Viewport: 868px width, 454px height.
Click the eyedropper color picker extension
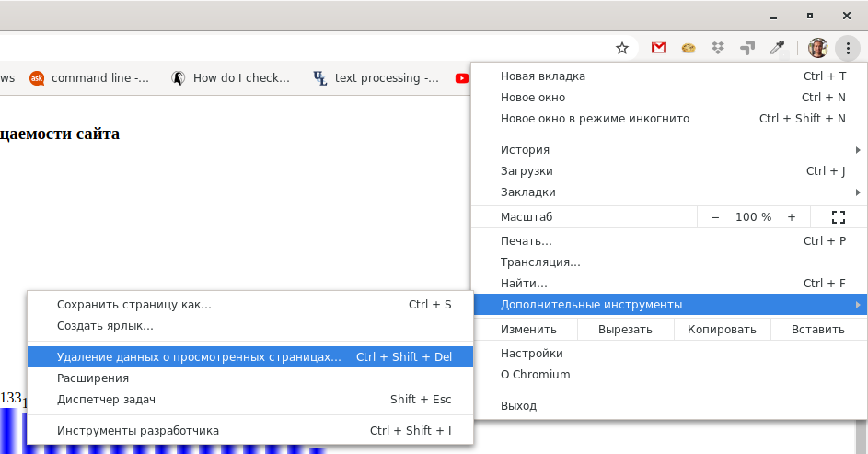coord(777,48)
